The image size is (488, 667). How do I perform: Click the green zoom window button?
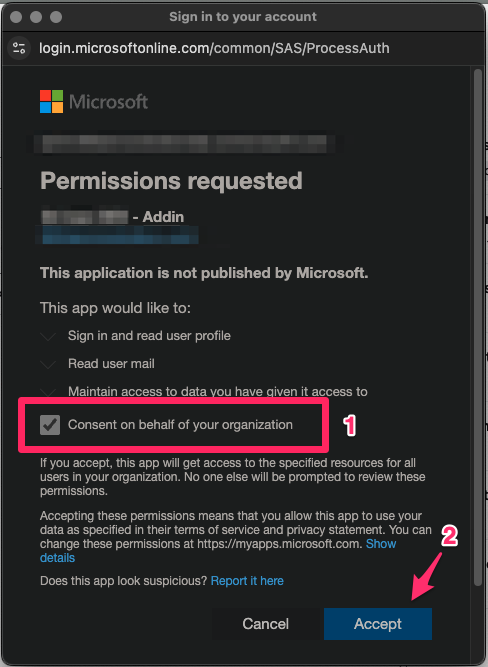pos(56,17)
